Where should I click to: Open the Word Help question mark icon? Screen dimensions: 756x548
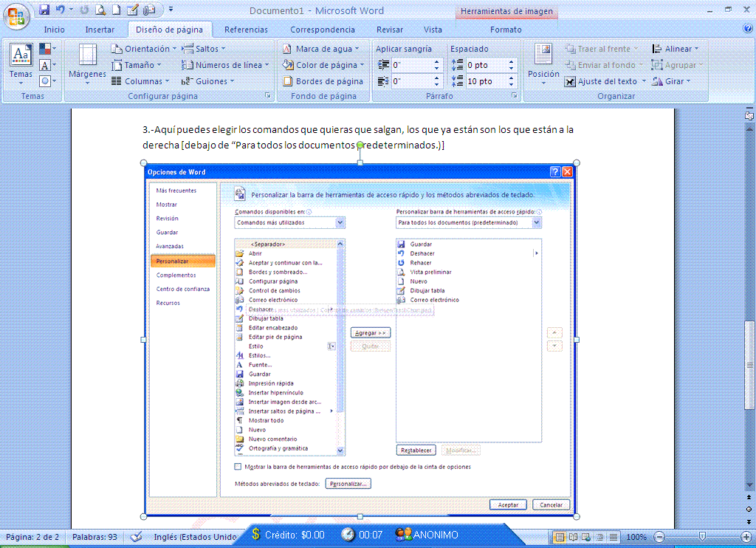(748, 29)
